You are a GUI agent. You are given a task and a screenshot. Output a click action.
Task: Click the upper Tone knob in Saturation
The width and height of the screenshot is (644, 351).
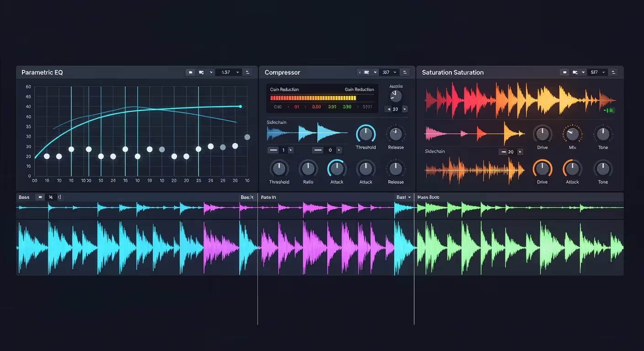[603, 134]
